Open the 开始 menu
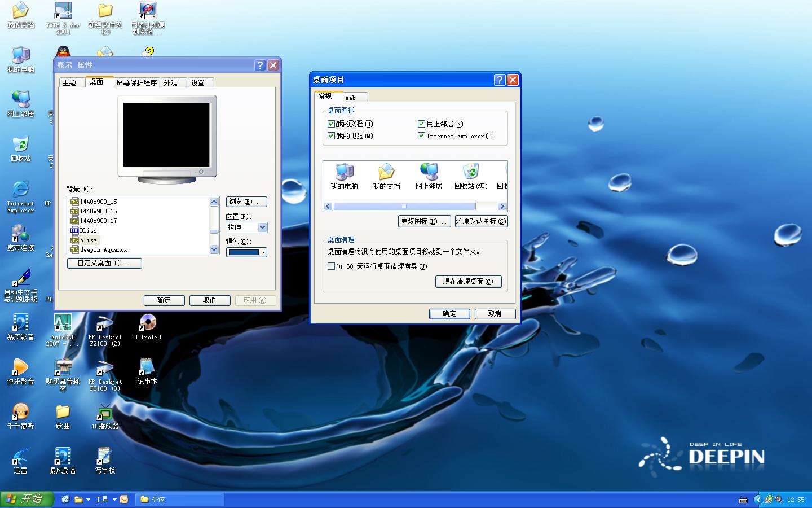This screenshot has width=812, height=508. pos(27,499)
